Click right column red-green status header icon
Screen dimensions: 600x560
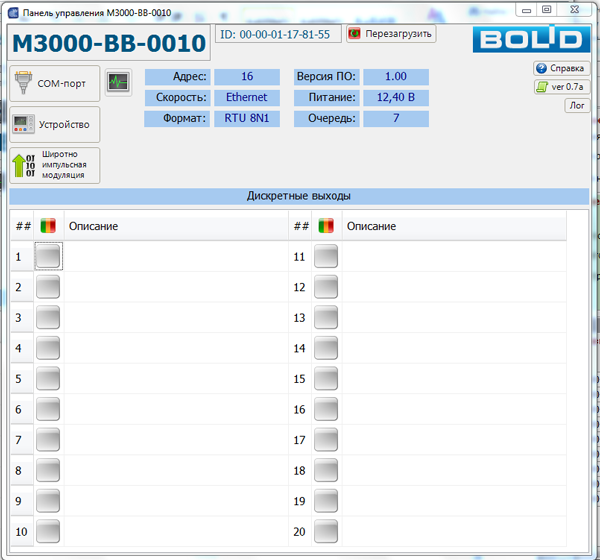[326, 227]
